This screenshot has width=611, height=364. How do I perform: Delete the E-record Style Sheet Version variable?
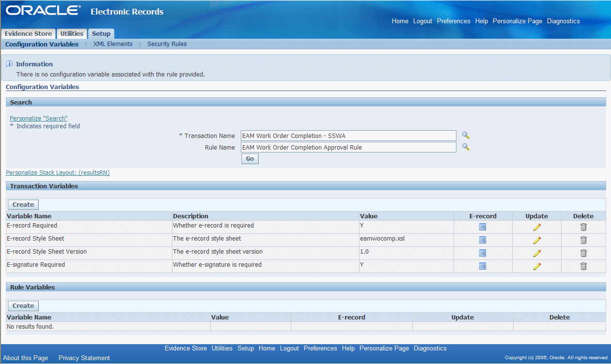click(583, 253)
